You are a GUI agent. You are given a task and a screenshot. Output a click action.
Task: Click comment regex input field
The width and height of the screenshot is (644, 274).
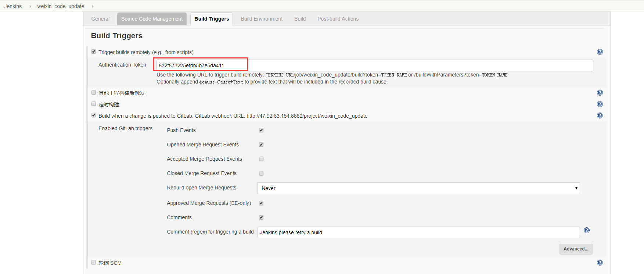pos(418,232)
